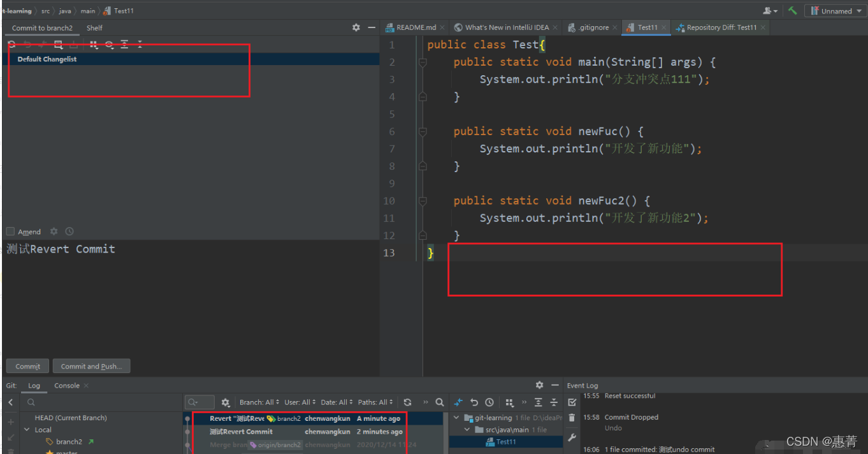Refresh the commit changes list

point(11,45)
